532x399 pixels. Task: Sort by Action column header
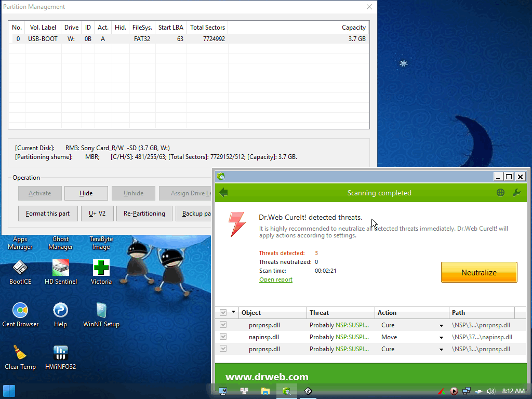click(x=412, y=312)
